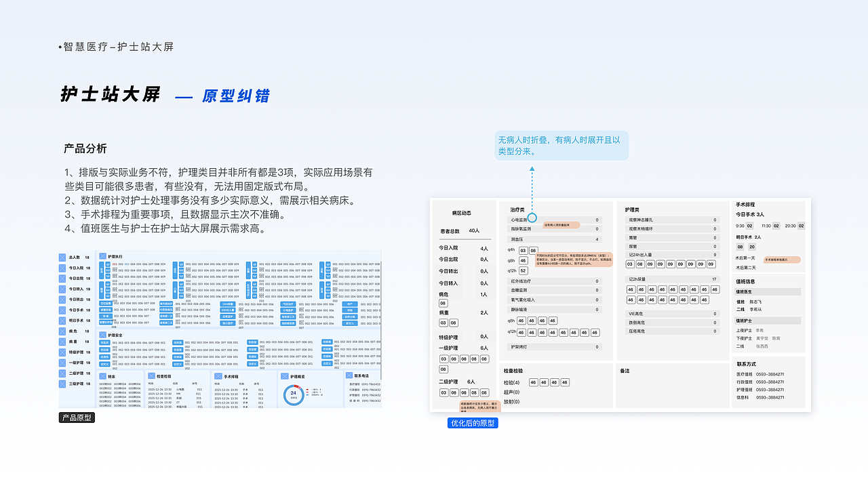This screenshot has width=868, height=488.
Task: Toggle bed chip 08 under 病危
Action: point(443,303)
